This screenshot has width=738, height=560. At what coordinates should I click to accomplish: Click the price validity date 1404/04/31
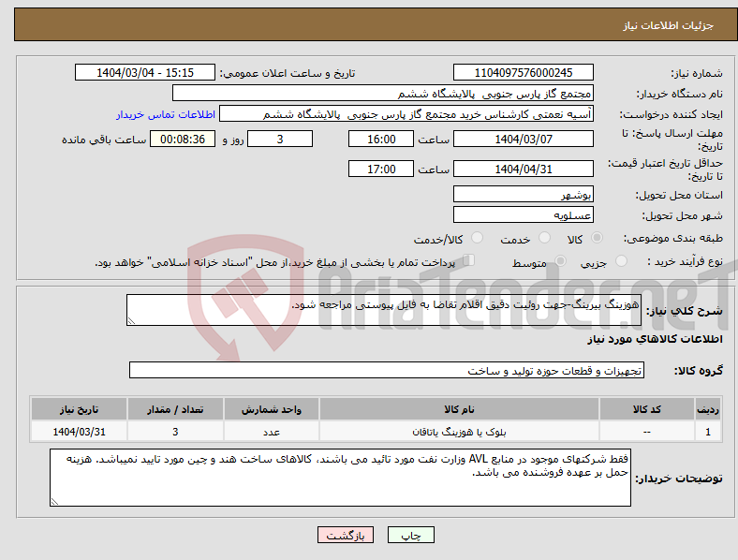point(523,169)
